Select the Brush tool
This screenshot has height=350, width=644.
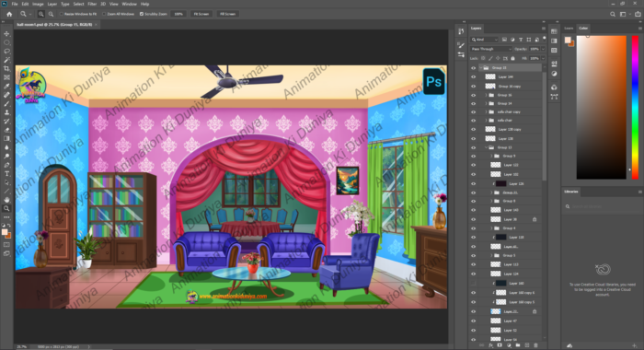(6, 104)
